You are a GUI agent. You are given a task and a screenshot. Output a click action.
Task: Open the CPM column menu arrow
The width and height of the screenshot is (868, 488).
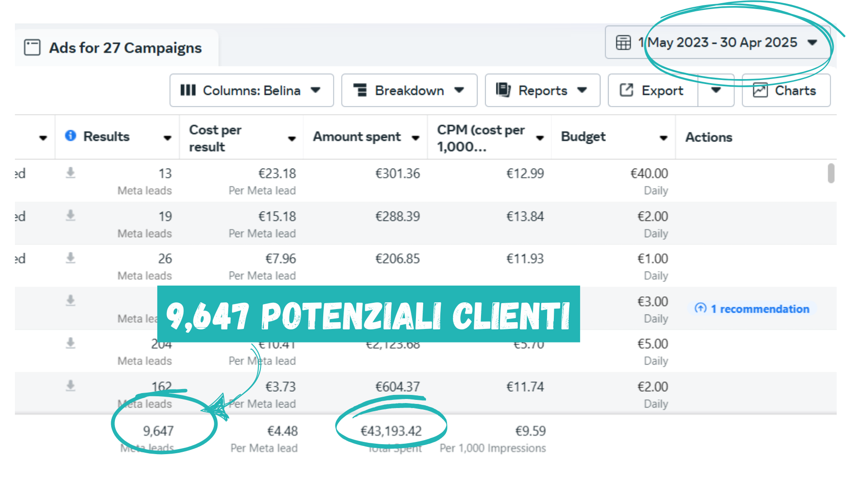pos(540,138)
